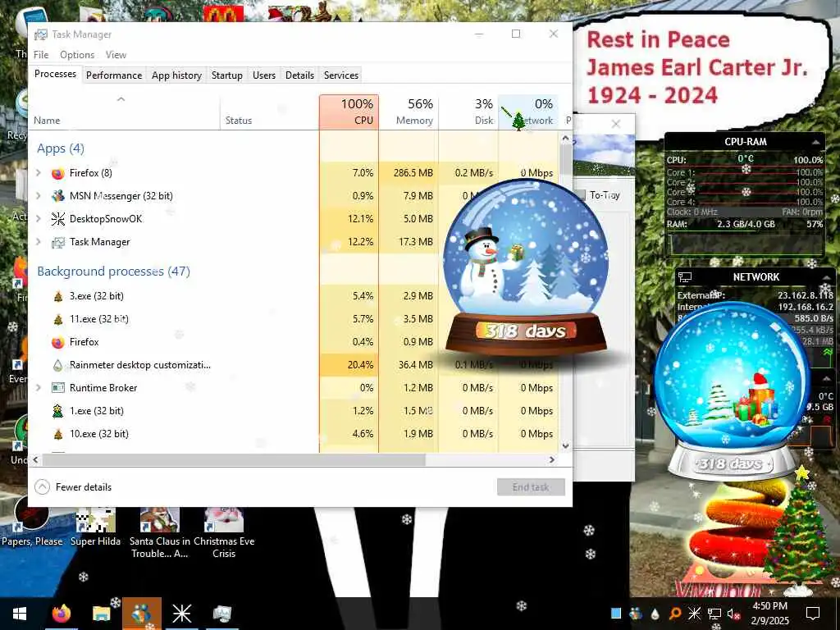Click Task Manager's taskbar button
Screen dimensions: 840x630
click(x=221, y=614)
